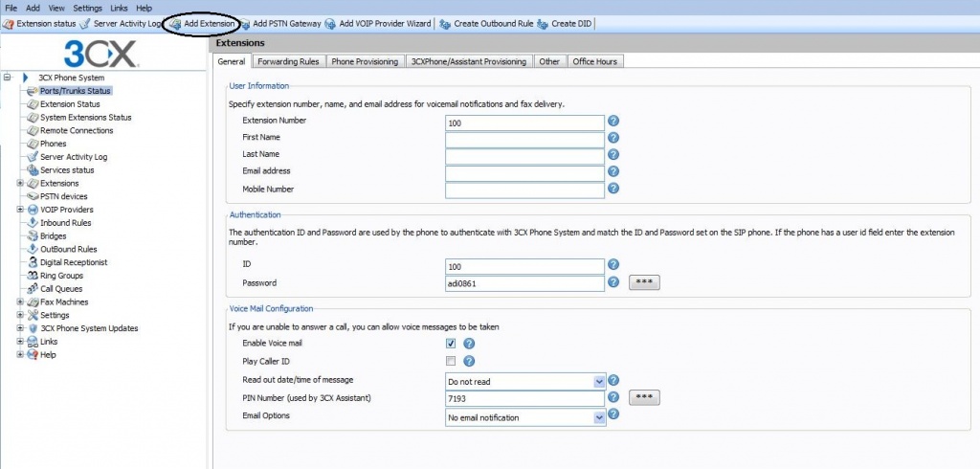Click the Add PSTN Gateway toolbar icon

tap(246, 23)
